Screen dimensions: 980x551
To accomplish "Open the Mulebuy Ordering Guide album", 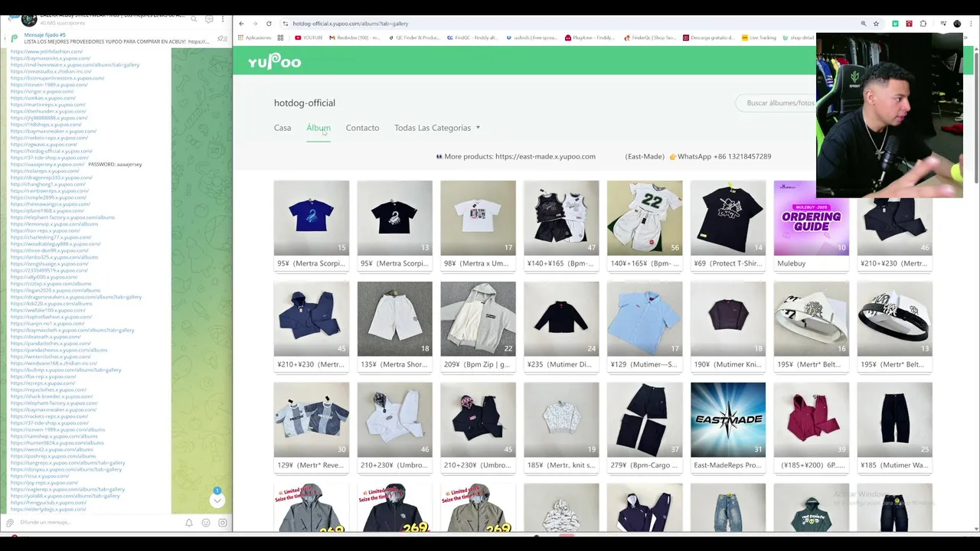I will click(x=811, y=225).
